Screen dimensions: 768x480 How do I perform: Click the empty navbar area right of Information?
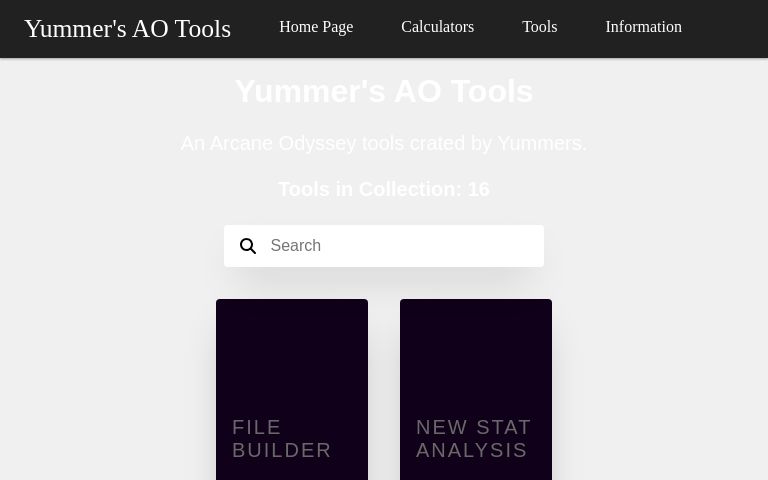click(728, 28)
